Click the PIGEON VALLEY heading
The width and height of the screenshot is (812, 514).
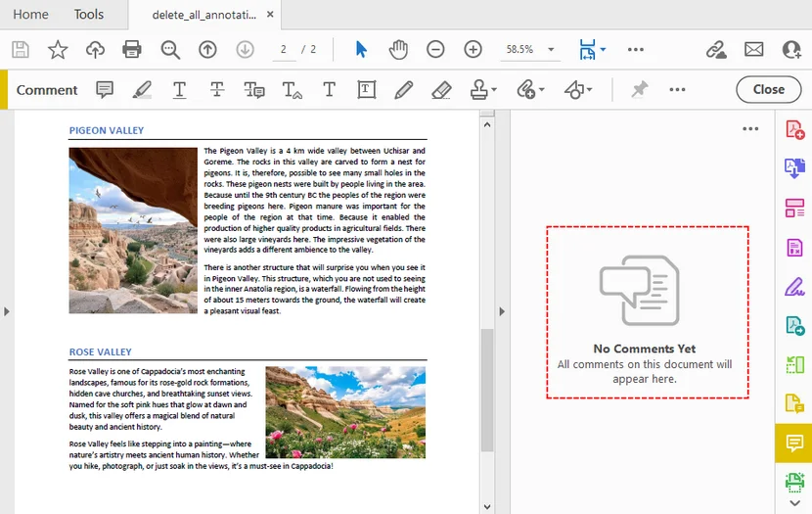click(107, 130)
